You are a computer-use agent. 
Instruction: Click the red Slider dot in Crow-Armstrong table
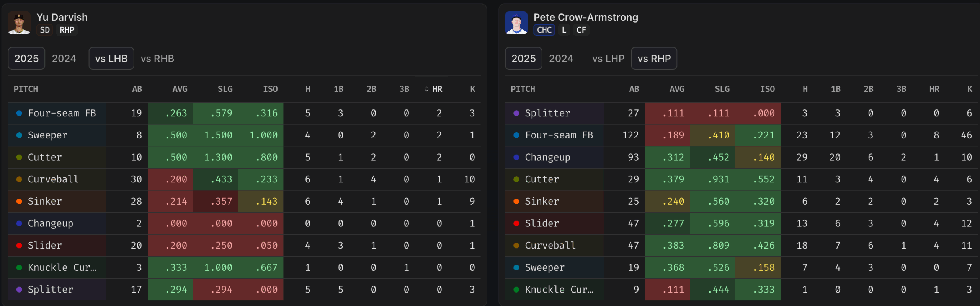click(x=516, y=223)
